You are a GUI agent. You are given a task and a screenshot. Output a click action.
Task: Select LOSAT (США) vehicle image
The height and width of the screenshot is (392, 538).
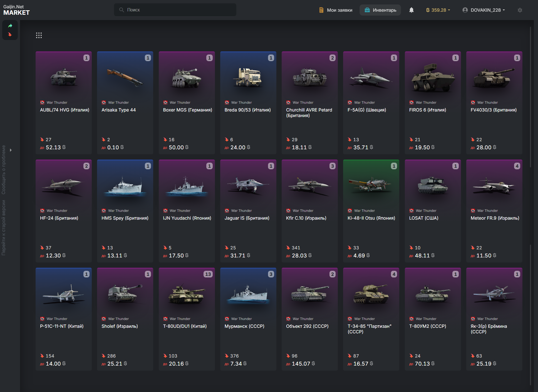click(433, 185)
